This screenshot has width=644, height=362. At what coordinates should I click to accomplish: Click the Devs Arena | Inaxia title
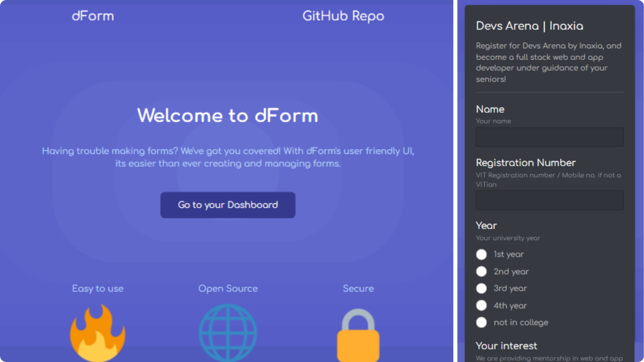529,26
